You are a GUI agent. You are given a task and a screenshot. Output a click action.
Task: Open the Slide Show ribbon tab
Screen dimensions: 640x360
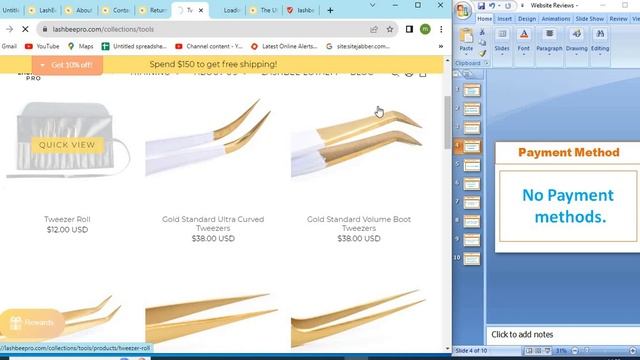(x=589, y=19)
